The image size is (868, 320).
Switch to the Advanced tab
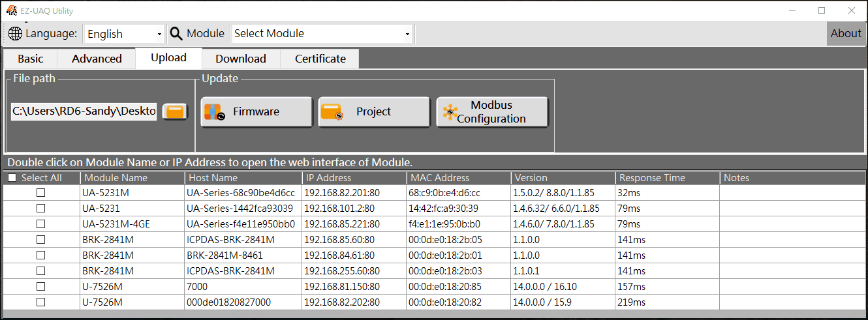tap(97, 59)
